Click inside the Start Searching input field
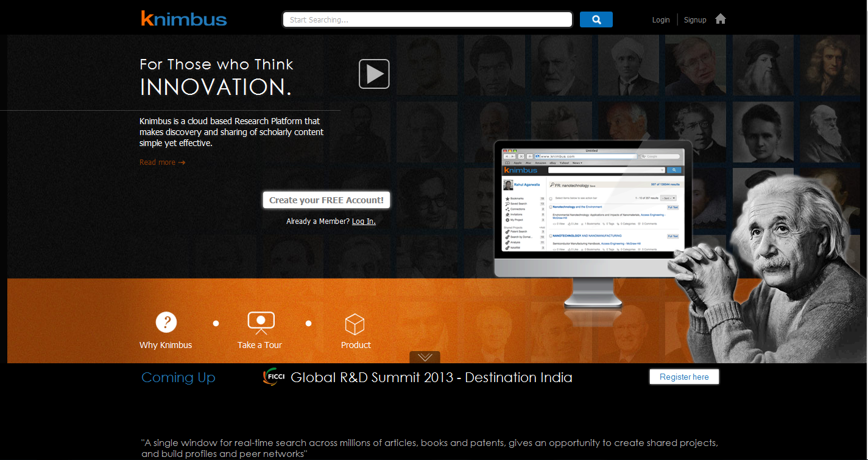 point(426,19)
